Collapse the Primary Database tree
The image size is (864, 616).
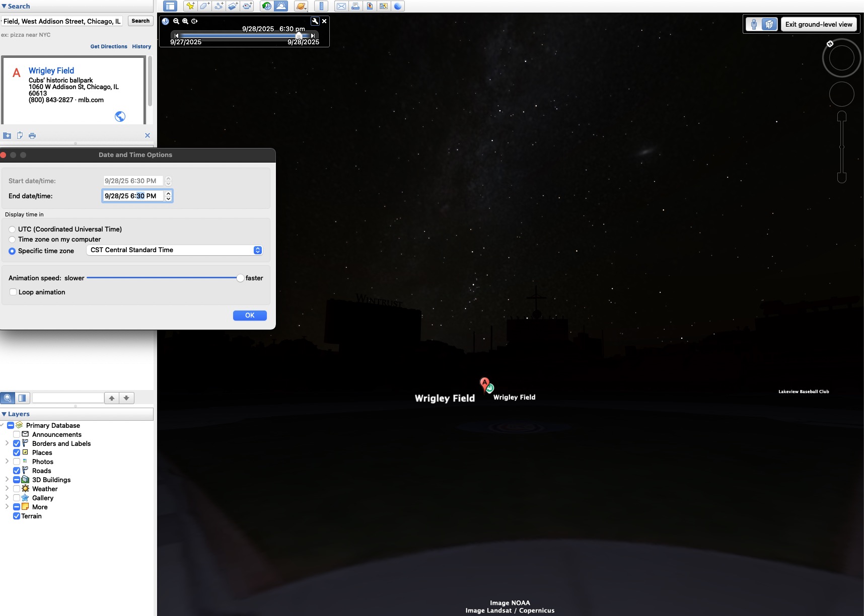coord(3,425)
